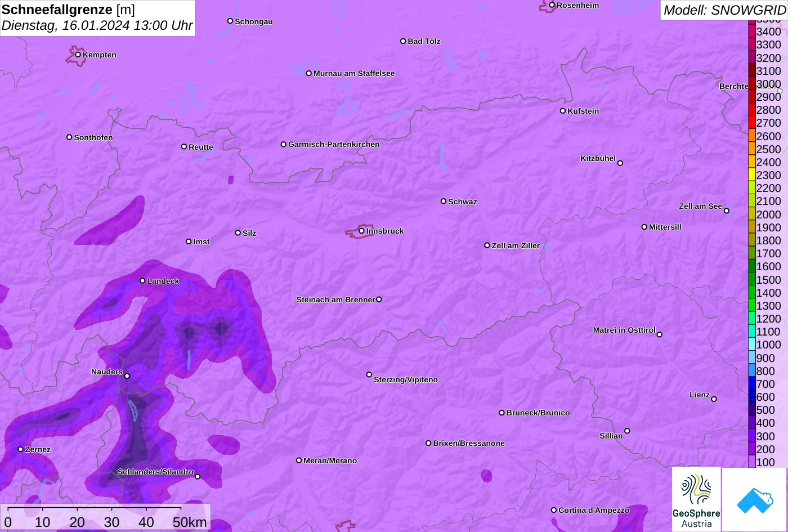This screenshot has height=532, width=788.
Task: Select the Zernez location dot
Action: [x=21, y=449]
